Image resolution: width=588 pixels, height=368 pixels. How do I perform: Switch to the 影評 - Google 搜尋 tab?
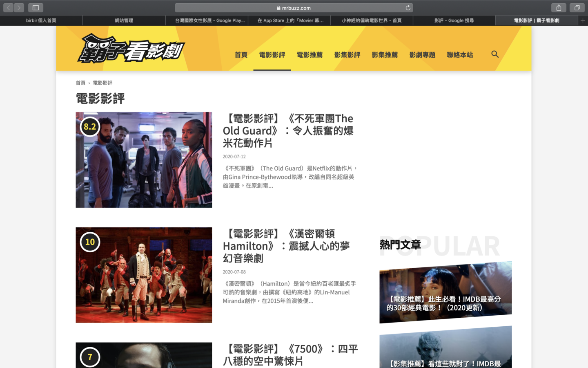pos(454,20)
